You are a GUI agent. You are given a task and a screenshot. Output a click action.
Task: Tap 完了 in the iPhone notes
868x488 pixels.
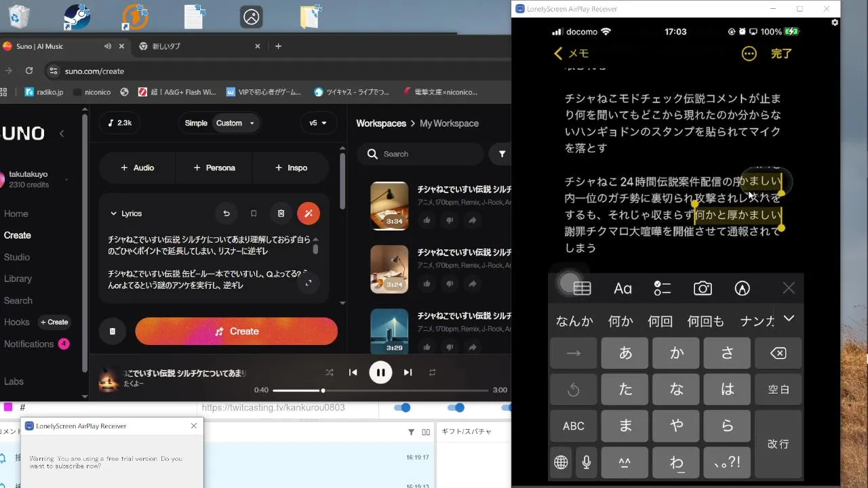pyautogui.click(x=781, y=53)
